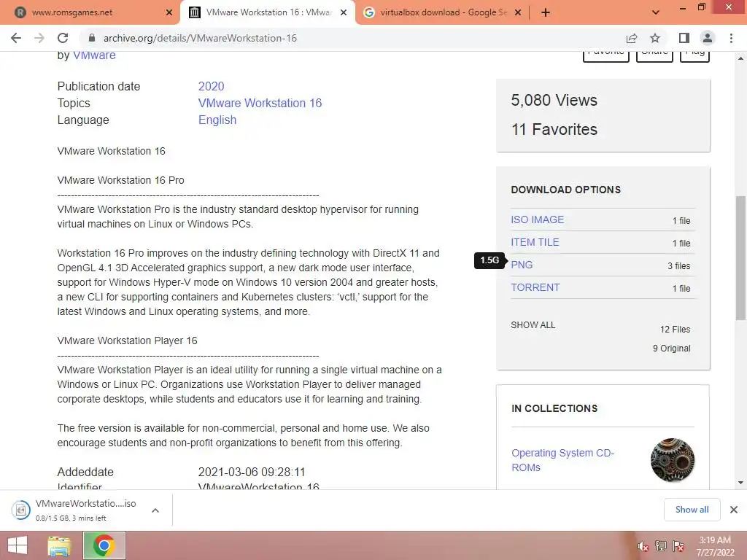
Task: Open the English language link
Action: point(217,120)
